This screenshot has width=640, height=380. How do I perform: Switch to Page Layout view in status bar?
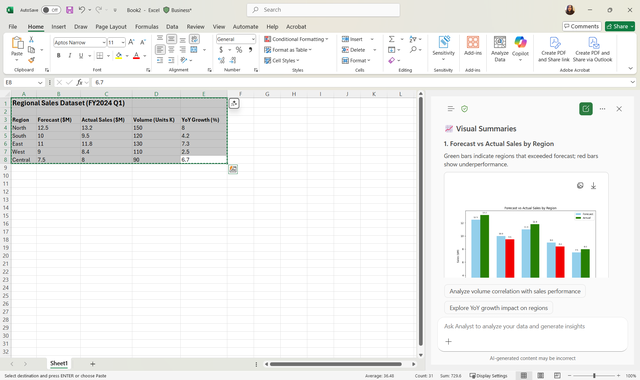point(540,376)
